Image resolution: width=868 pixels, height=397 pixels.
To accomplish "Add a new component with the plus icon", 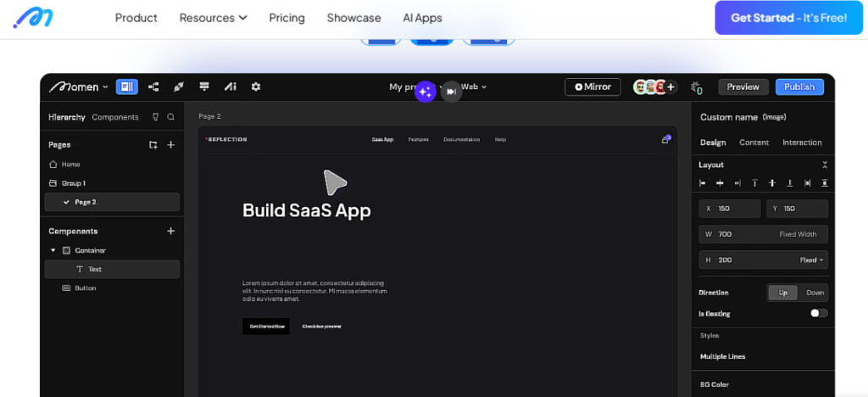I will [x=170, y=231].
